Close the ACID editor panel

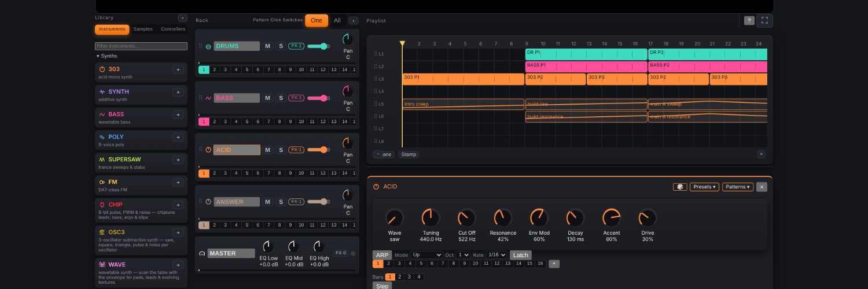[x=762, y=187]
